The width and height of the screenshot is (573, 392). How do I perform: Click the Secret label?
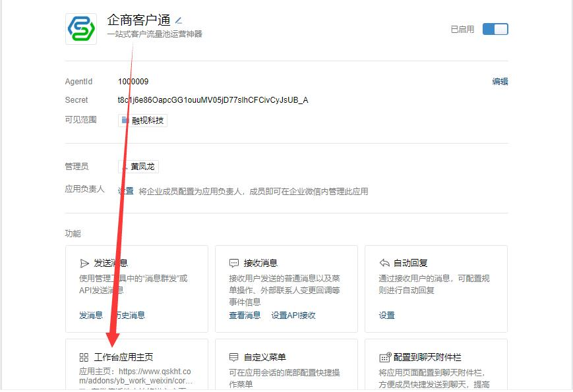76,100
